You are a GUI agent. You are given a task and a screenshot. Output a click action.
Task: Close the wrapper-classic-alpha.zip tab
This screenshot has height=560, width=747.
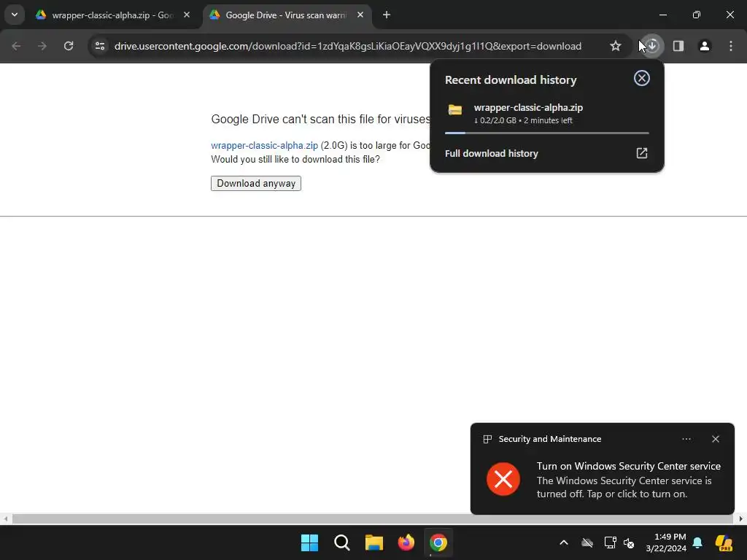[187, 15]
